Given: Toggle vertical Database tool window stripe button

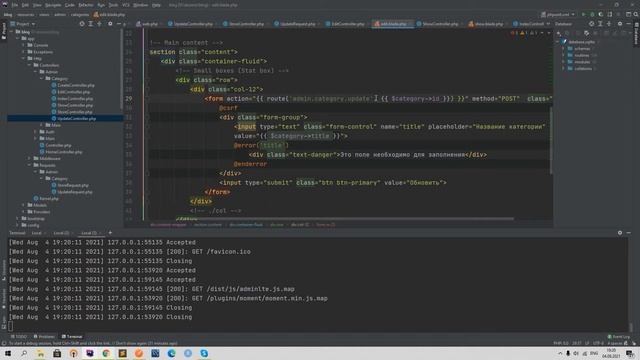Looking at the screenshot, I should pos(636,34).
